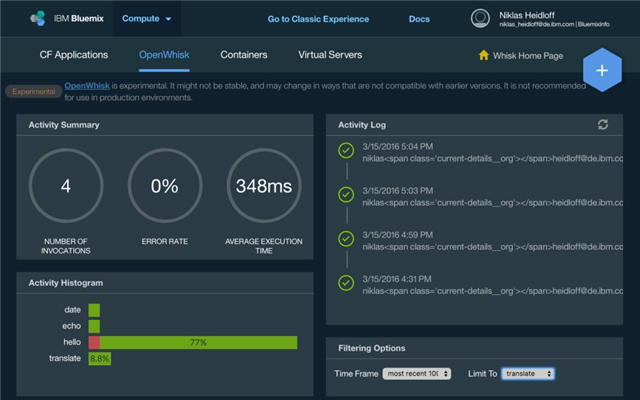This screenshot has height=400, width=640.
Task: Click the Activity Summary panel heading
Action: [x=64, y=125]
